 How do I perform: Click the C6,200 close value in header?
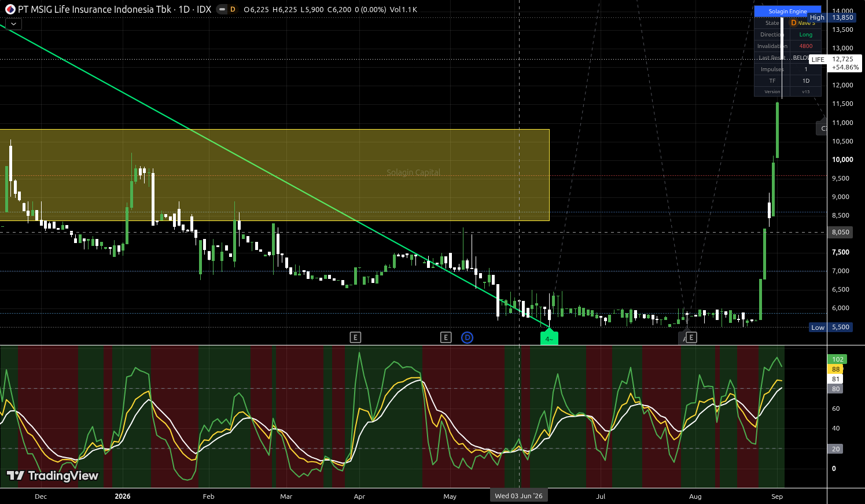(339, 10)
